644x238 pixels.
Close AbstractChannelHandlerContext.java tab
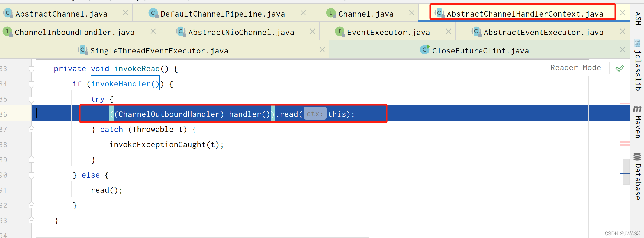tap(623, 13)
